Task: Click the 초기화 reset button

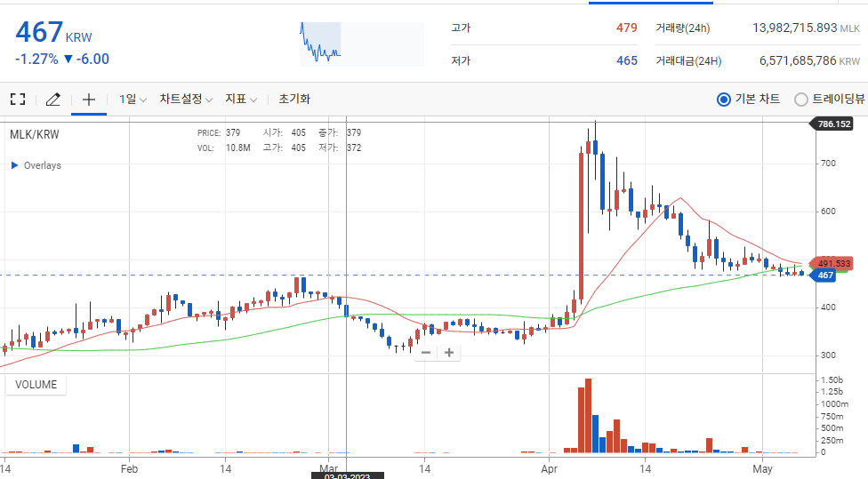Action: pyautogui.click(x=294, y=99)
